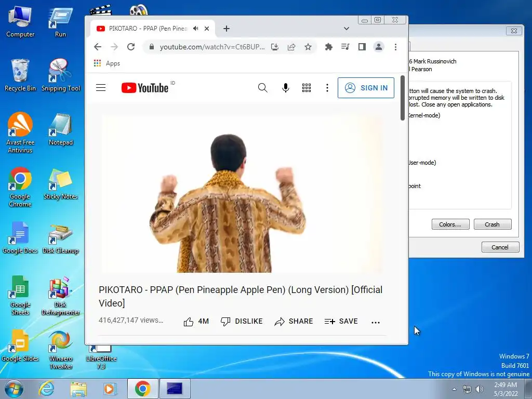The image size is (532, 399).
Task: Open the taskbar clock showing 2:49 AM
Action: 506,389
